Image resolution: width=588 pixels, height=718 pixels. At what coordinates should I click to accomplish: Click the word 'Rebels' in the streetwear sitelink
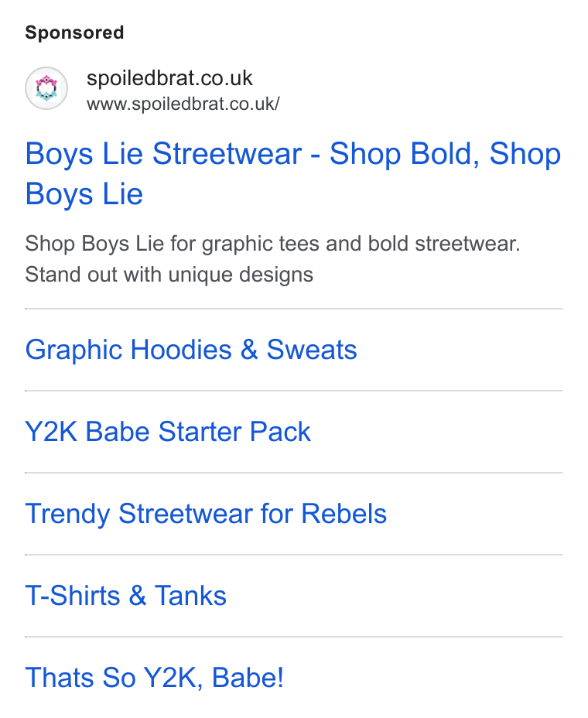(344, 514)
